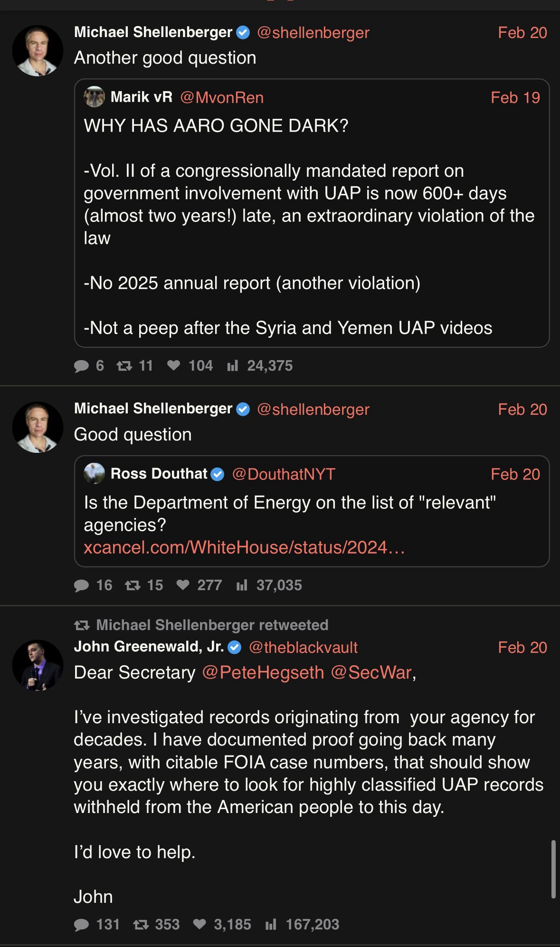The width and height of the screenshot is (560, 947).
Task: Open the @DouthatNYT handle in quoted tweet
Action: click(x=284, y=474)
